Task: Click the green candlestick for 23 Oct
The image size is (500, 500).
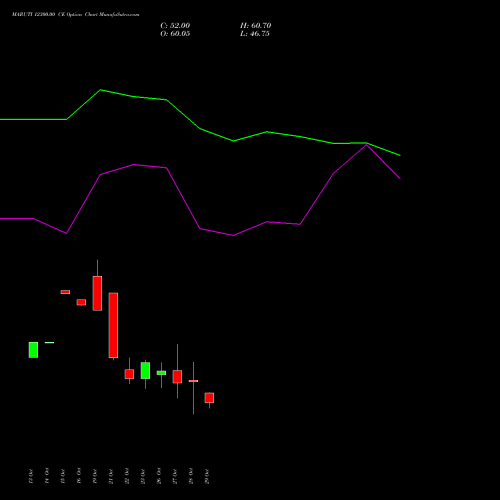Action: tap(145, 370)
